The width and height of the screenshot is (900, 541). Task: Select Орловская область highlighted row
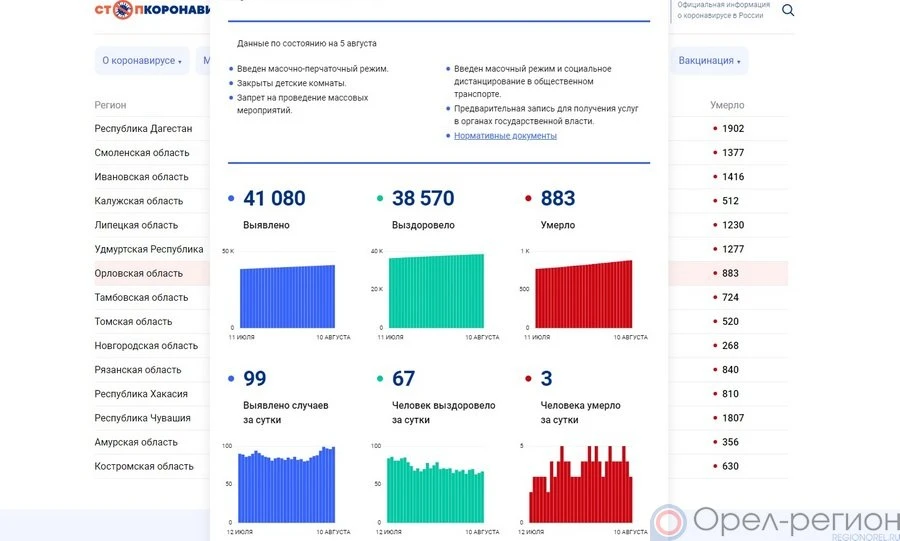(139, 274)
